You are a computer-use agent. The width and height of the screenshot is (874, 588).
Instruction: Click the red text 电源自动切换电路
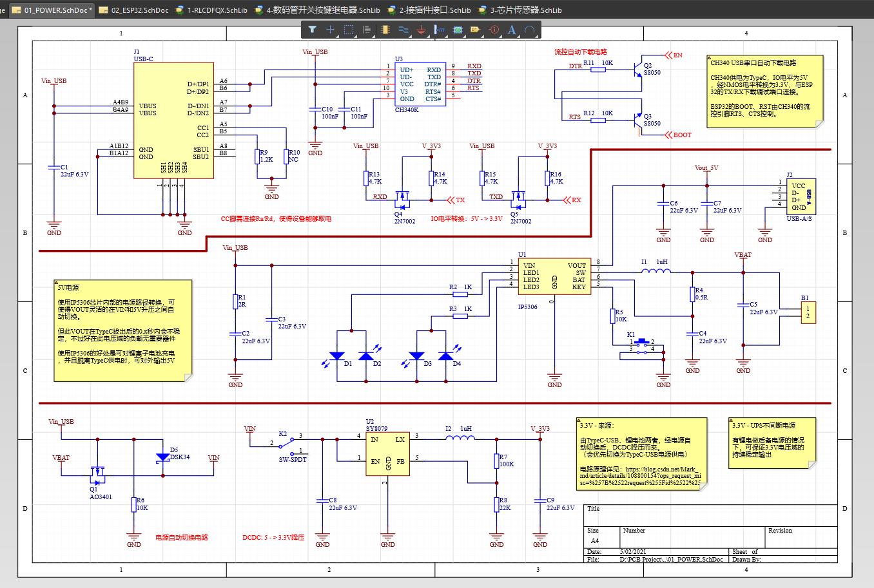(x=181, y=537)
